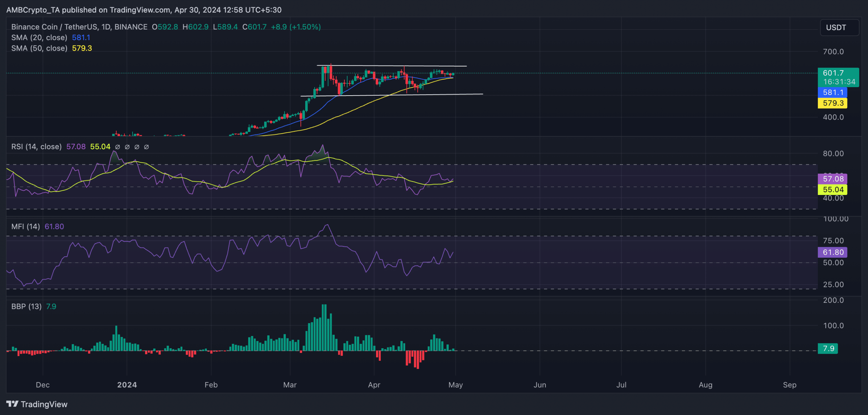Click the Mar label on time axis
This screenshot has width=868, height=415.
[290, 385]
